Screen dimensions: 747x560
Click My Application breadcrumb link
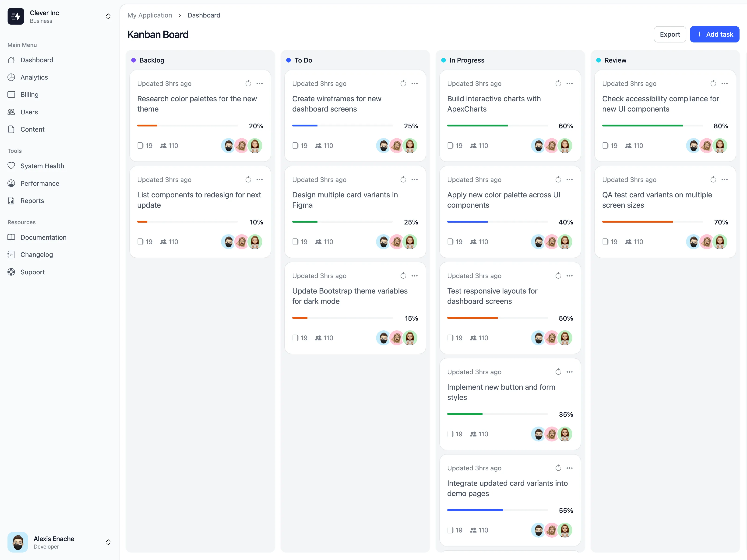pyautogui.click(x=150, y=15)
